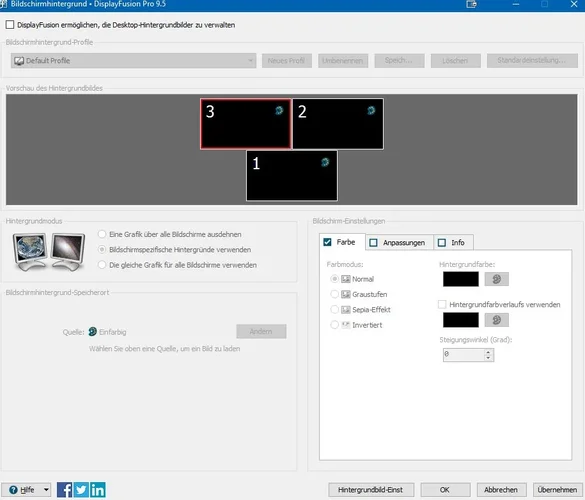Click the DisplayFusion icon on monitor 1 preview
This screenshot has height=500, width=585.
coord(325,162)
